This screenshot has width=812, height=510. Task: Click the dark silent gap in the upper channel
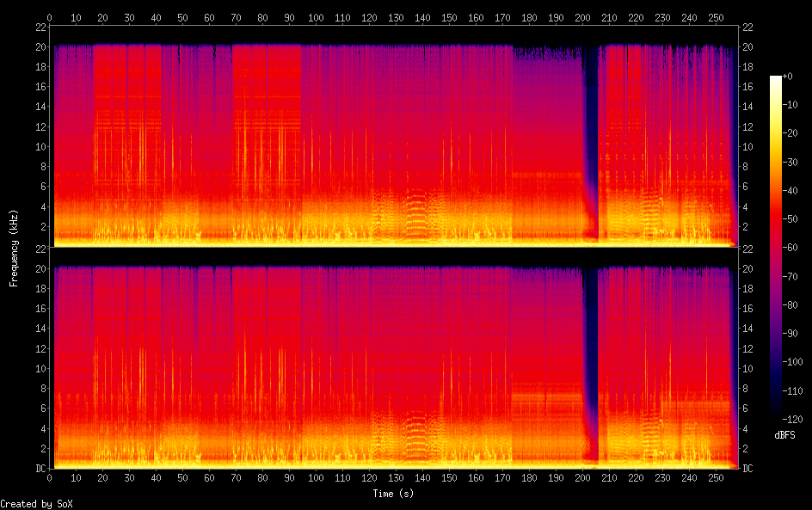(591, 129)
